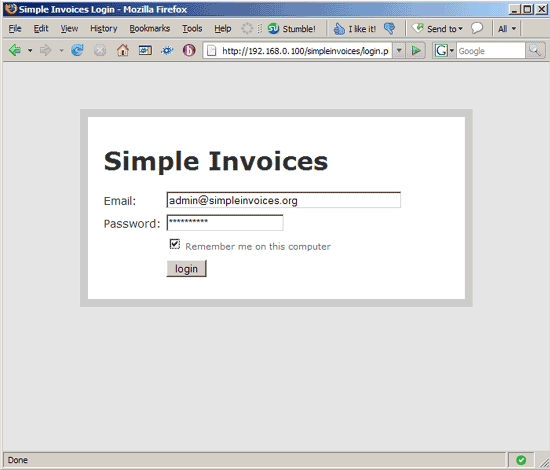Screen dimensions: 550x470
Task: Open the Edit menu
Action: click(41, 28)
